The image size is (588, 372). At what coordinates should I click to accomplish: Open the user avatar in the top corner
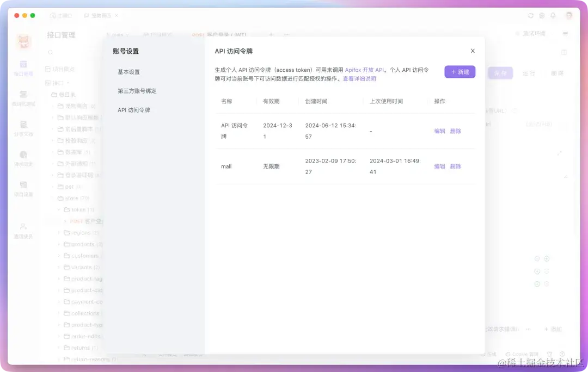[x=569, y=15]
